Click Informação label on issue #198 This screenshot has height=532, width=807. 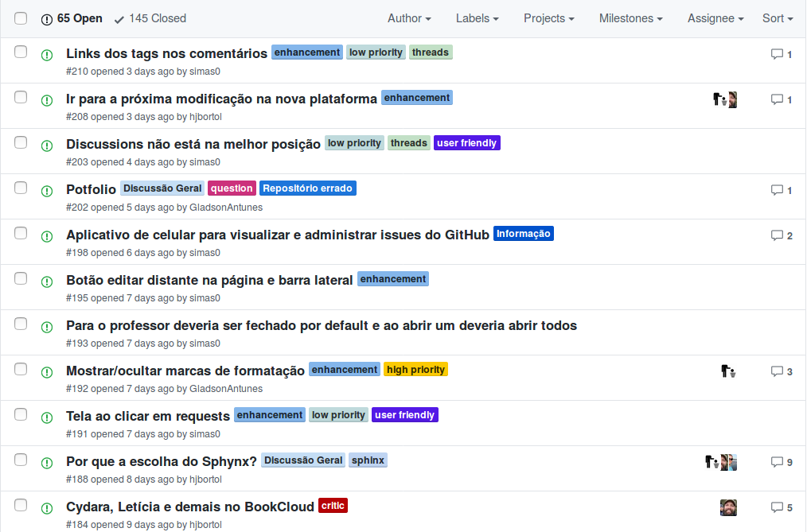(x=524, y=234)
